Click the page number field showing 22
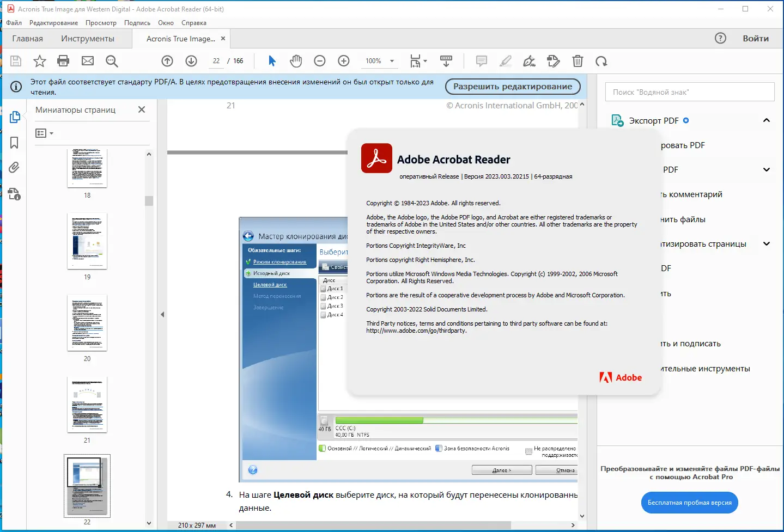The image size is (784, 532). [216, 61]
